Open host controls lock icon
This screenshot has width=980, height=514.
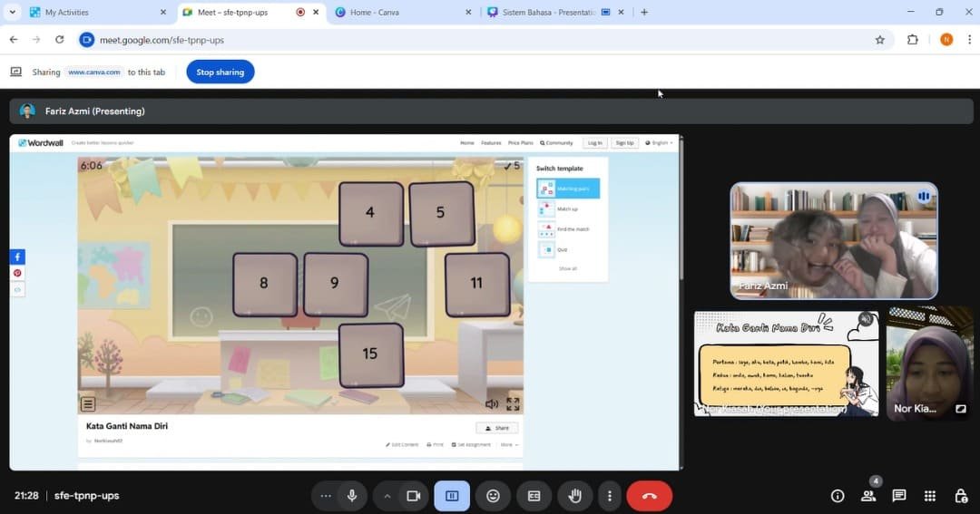pyautogui.click(x=961, y=496)
